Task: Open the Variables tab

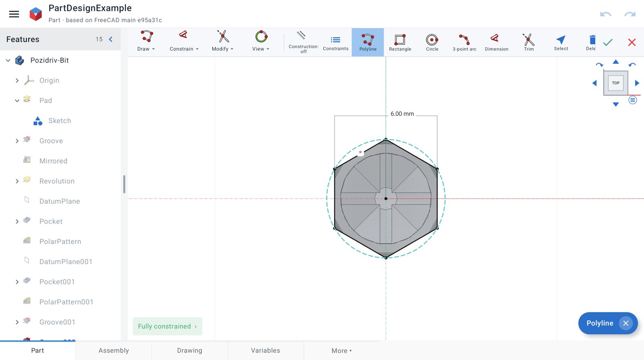Action: (265, 350)
